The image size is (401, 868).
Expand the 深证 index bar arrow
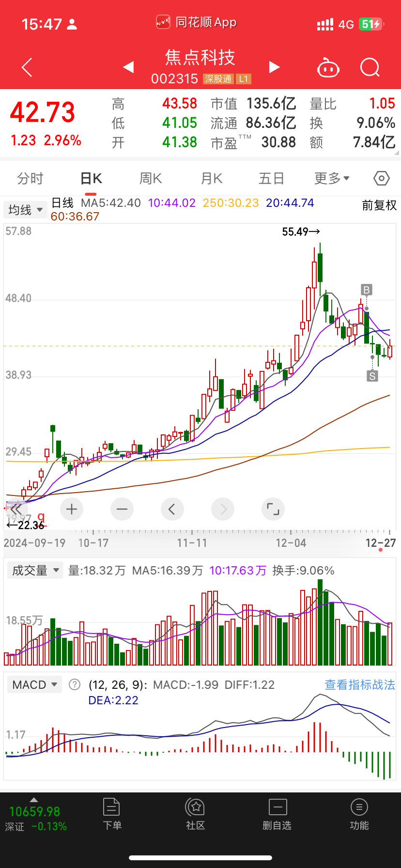point(33,800)
